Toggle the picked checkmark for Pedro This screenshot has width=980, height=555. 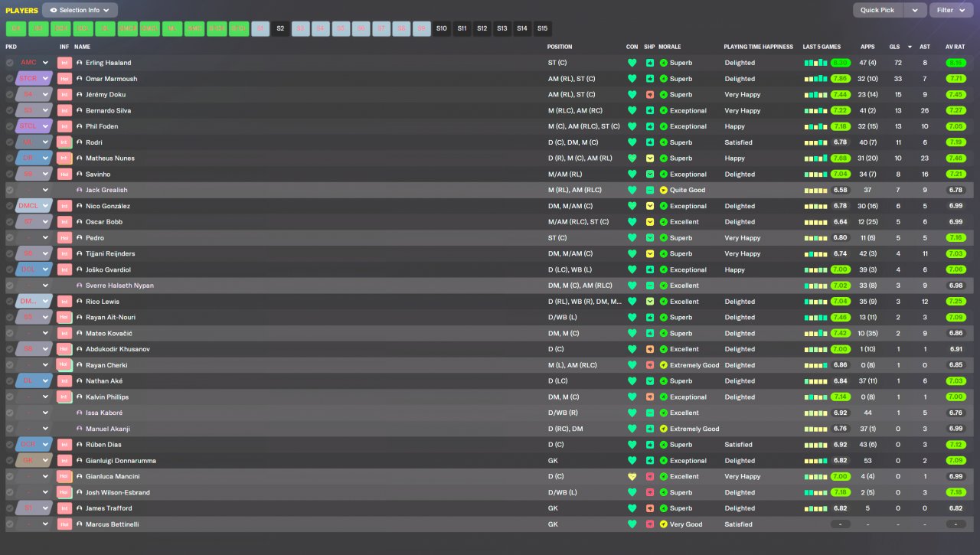pyautogui.click(x=10, y=238)
